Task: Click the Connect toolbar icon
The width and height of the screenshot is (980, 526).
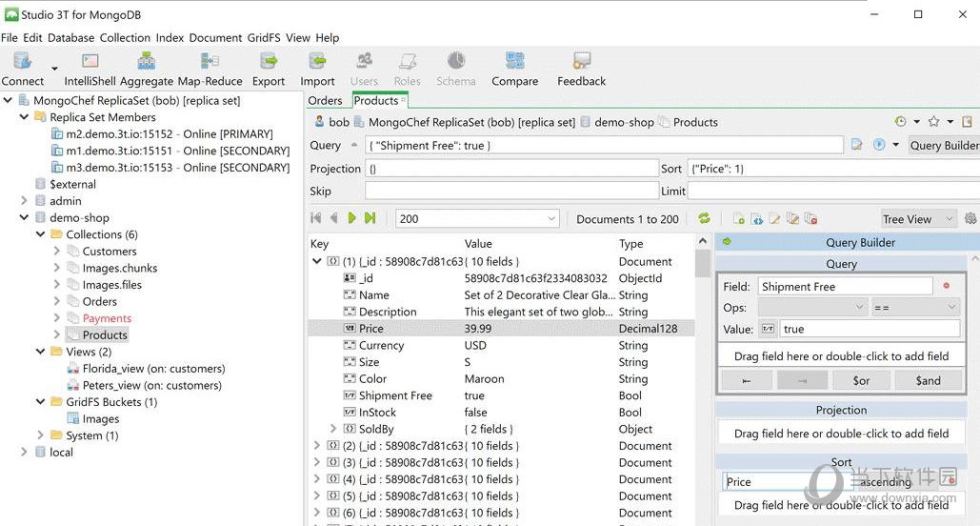Action: pyautogui.click(x=23, y=61)
